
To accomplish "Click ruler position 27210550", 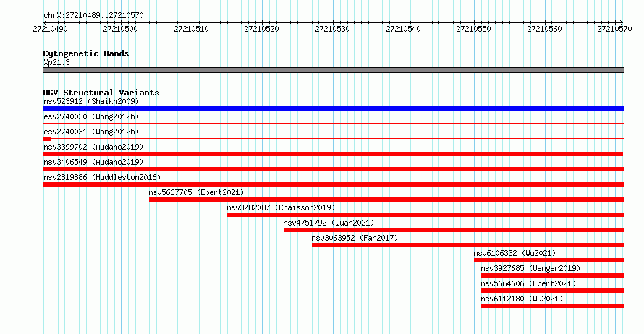I will (x=473, y=29).
